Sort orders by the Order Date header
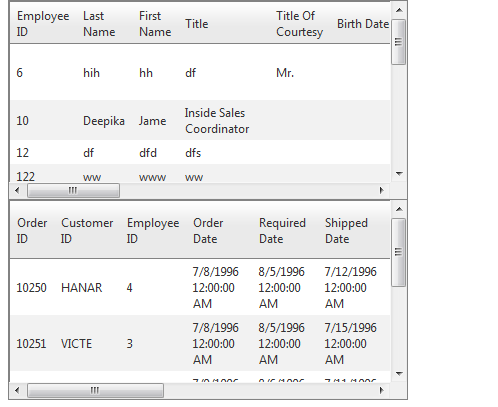The height and width of the screenshot is (407, 498). (208, 231)
